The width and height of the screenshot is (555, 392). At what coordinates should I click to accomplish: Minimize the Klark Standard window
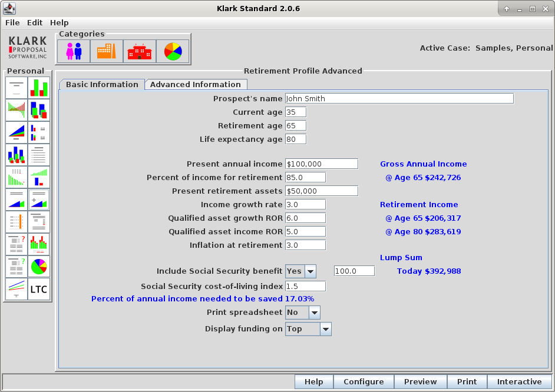[520, 9]
